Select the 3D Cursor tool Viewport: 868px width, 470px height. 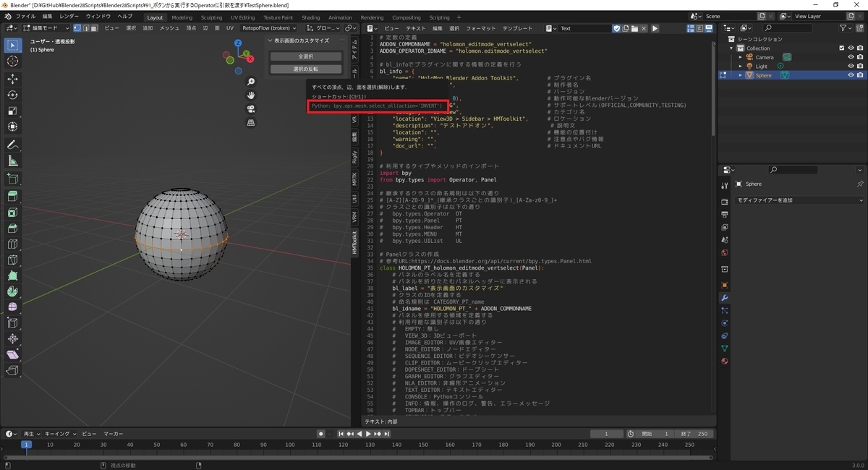pos(12,61)
